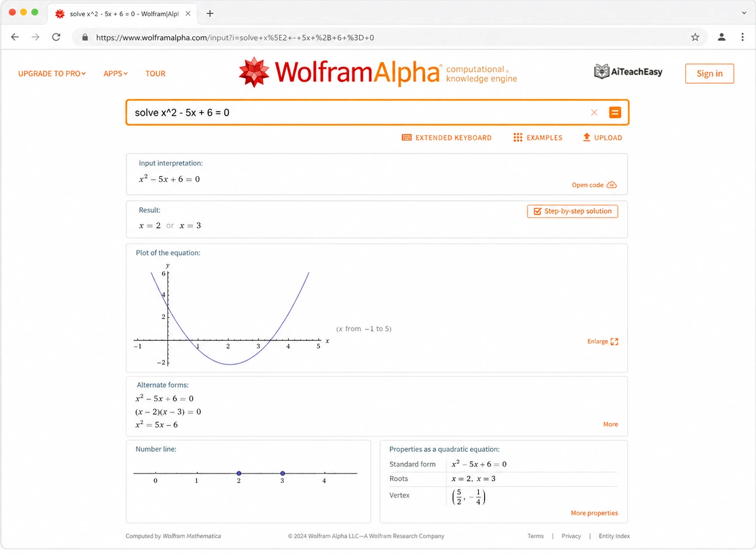The width and height of the screenshot is (756, 554).
Task: Click the 'Plot of the equation:' heading
Action: point(168,253)
